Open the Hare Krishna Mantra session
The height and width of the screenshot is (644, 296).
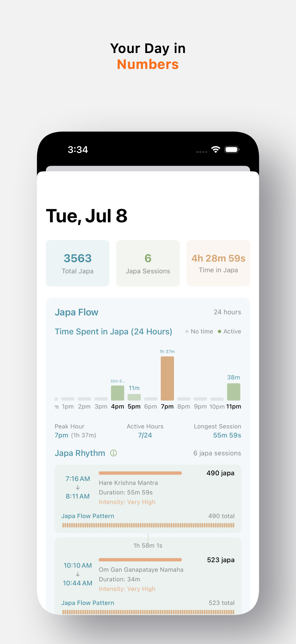[x=148, y=499]
